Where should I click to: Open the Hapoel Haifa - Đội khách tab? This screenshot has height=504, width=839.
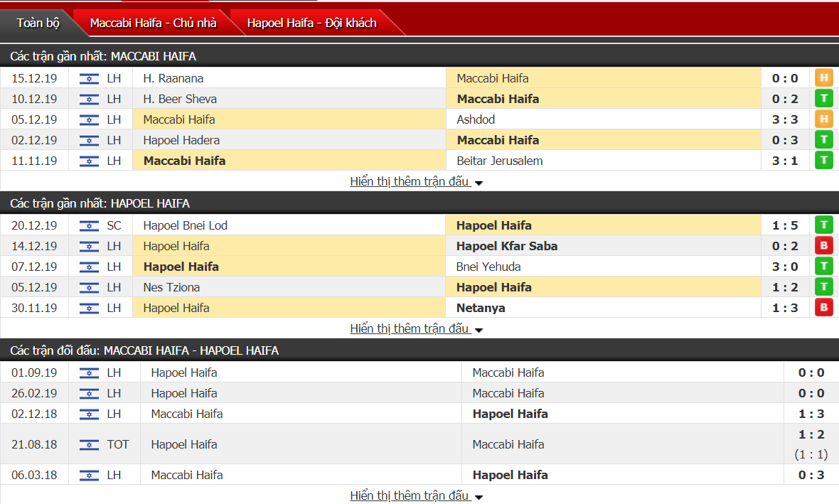pos(312,23)
